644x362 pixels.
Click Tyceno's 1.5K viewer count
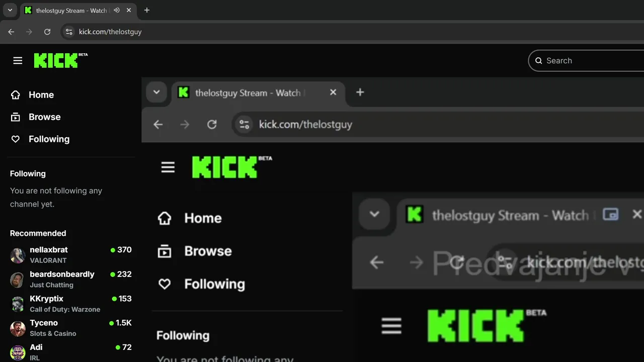click(120, 323)
